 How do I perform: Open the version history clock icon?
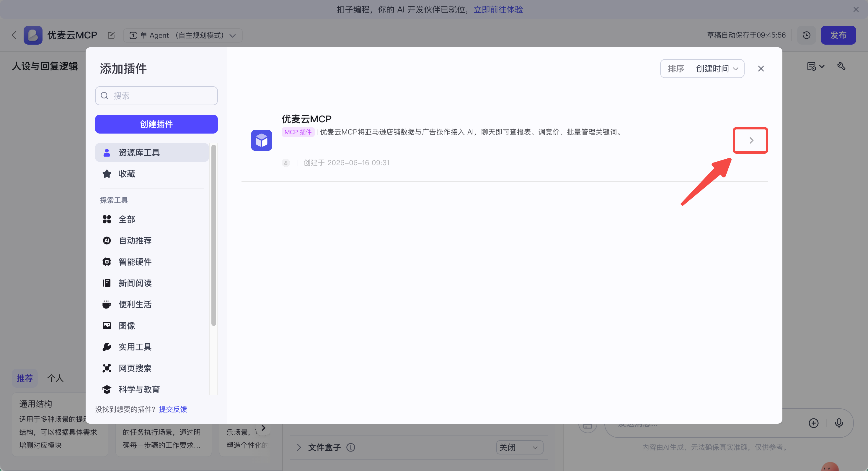point(806,35)
